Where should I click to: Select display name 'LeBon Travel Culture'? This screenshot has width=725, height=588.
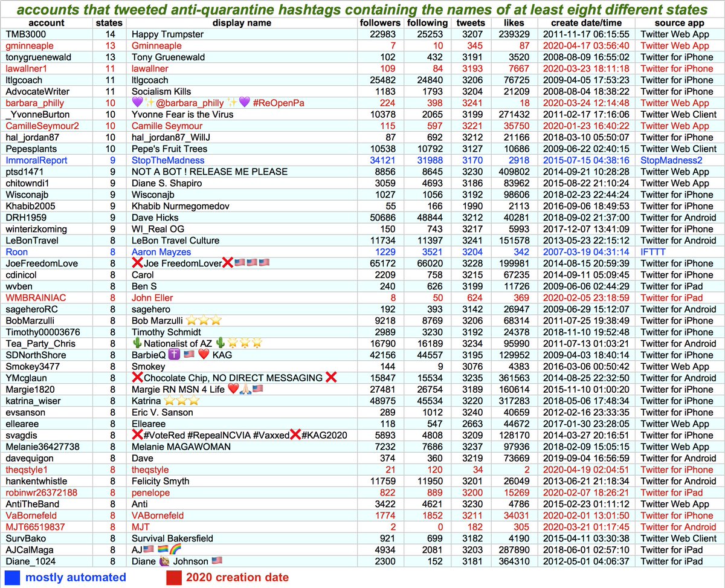pos(175,241)
